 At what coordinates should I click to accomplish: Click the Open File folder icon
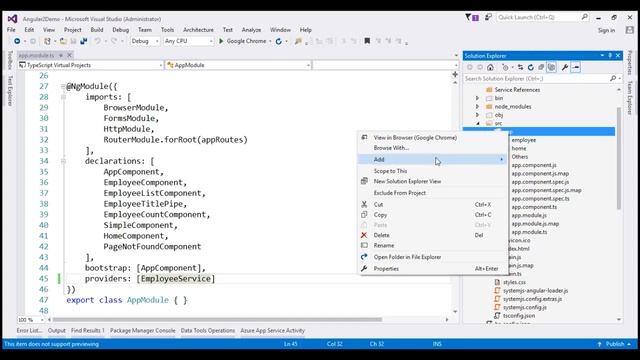click(x=63, y=41)
